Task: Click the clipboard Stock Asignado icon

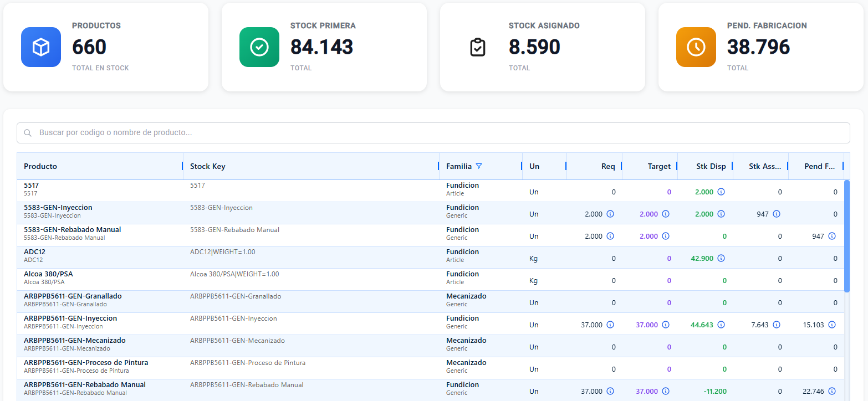Action: click(x=478, y=47)
